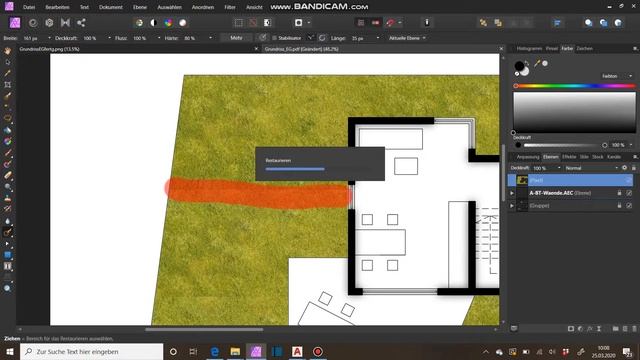Open the Normal blend mode dropdown
Viewport: 640px width, 360px height.
pyautogui.click(x=592, y=168)
